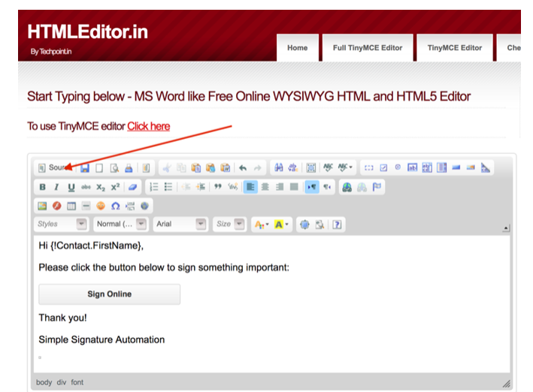Select Align Left
Viewport: 533px width, 392px height.
click(250, 187)
